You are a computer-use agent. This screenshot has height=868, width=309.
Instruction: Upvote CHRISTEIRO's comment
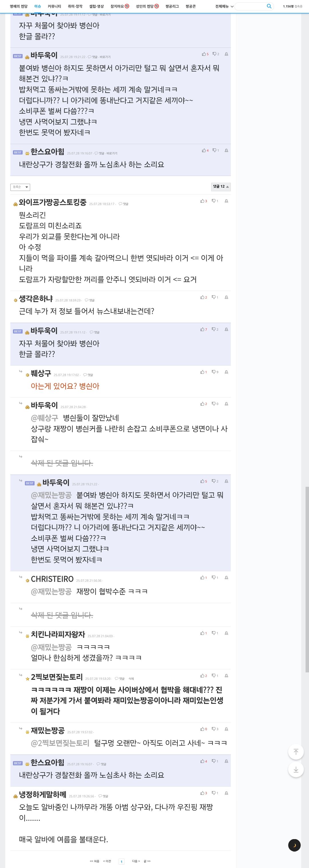(x=203, y=577)
